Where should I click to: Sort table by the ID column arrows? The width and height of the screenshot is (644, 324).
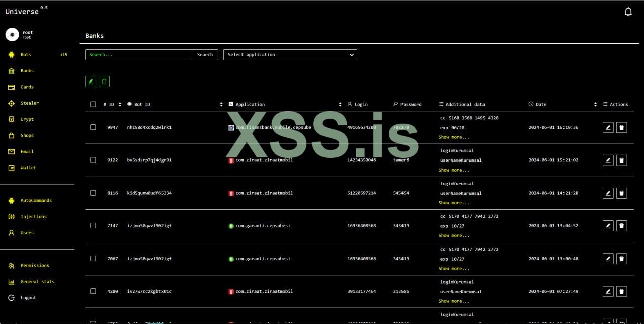[x=120, y=104]
